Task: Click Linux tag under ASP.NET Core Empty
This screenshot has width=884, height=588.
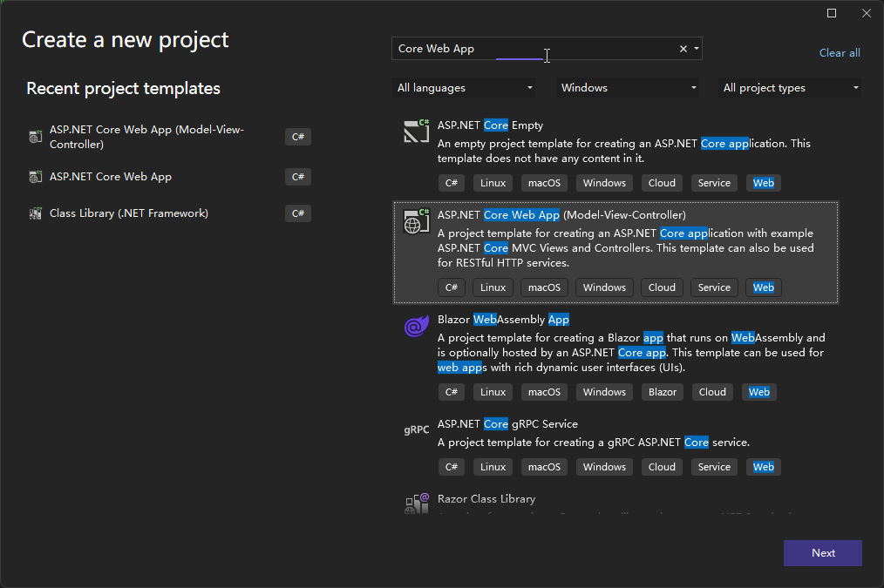Action: pos(493,183)
